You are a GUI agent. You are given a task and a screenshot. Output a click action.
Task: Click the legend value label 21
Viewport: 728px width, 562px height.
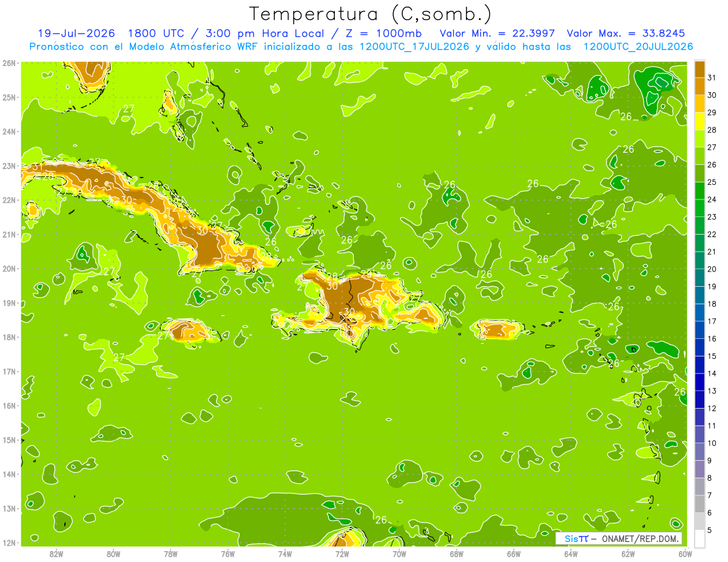pyautogui.click(x=712, y=252)
